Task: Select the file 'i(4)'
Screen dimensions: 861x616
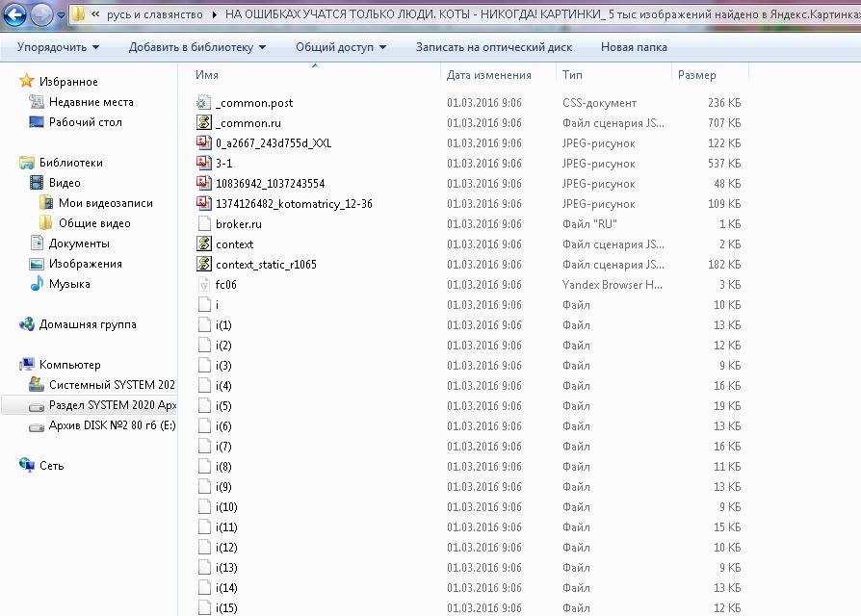Action: (x=223, y=386)
